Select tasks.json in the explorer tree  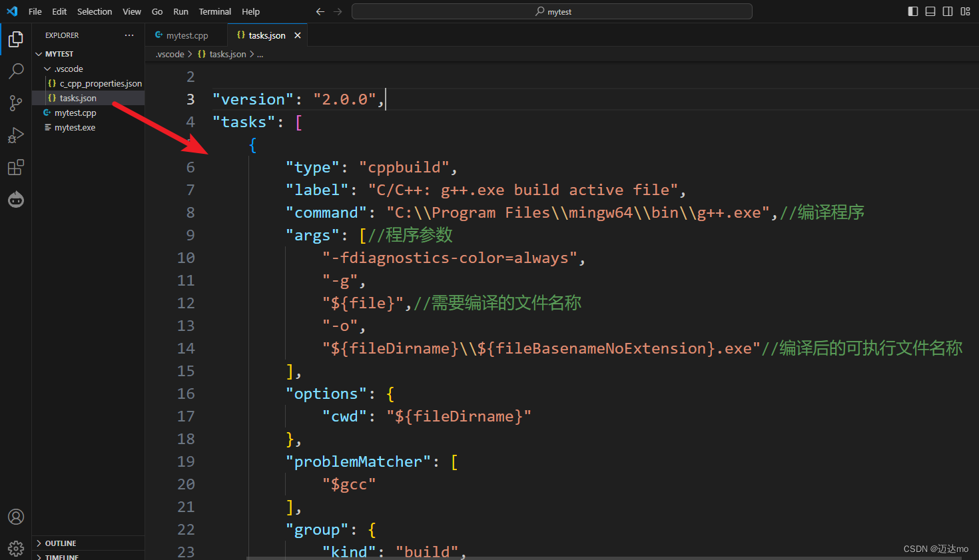88,98
